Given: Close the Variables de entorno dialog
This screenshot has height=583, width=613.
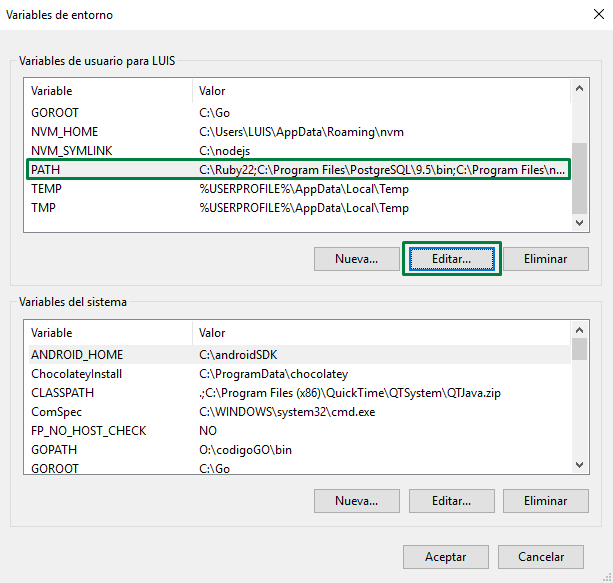Looking at the screenshot, I should tap(599, 14).
